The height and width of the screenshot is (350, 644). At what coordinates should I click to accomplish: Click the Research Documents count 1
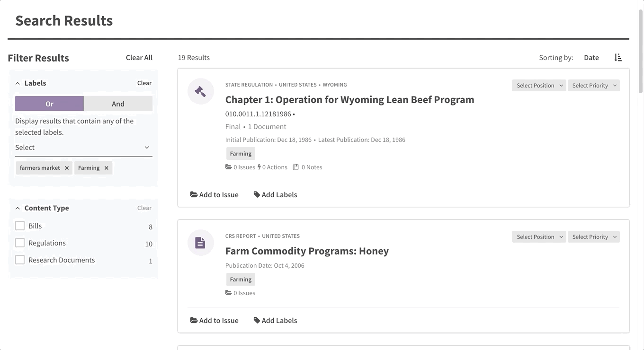point(151,261)
